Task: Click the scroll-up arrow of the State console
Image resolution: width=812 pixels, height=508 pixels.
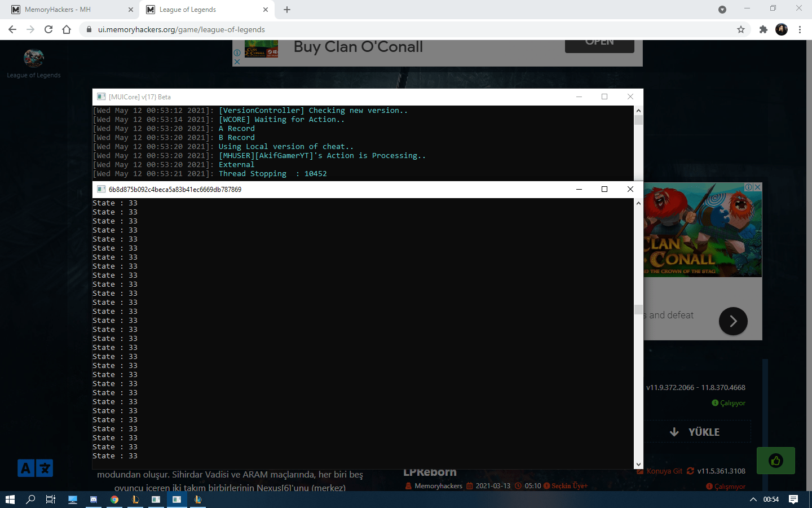Action: pos(638,203)
